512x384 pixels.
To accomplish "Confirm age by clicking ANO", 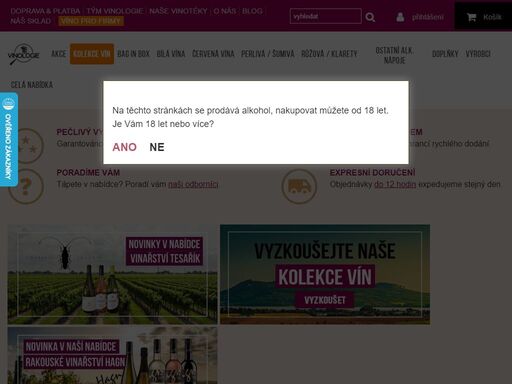I will pos(124,147).
